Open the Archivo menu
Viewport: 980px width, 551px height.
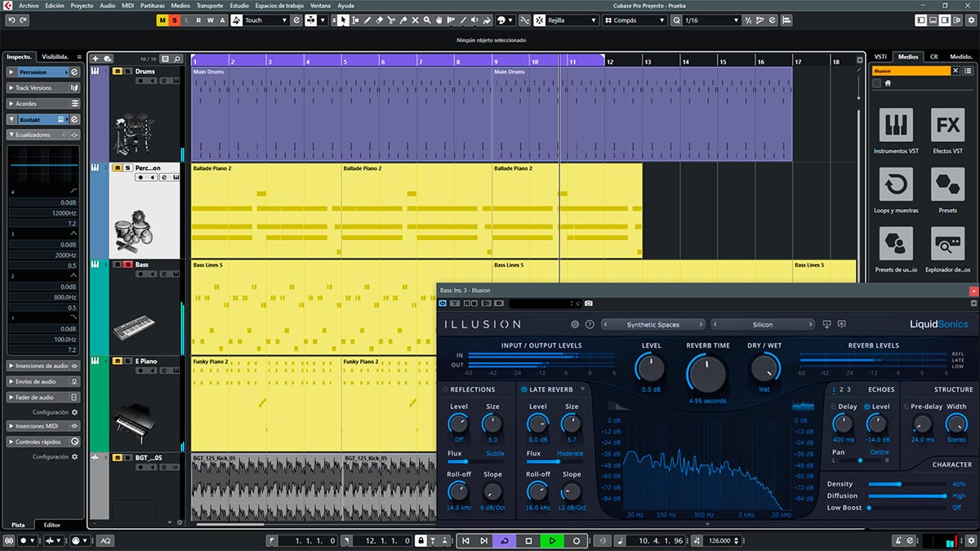pyautogui.click(x=28, y=5)
